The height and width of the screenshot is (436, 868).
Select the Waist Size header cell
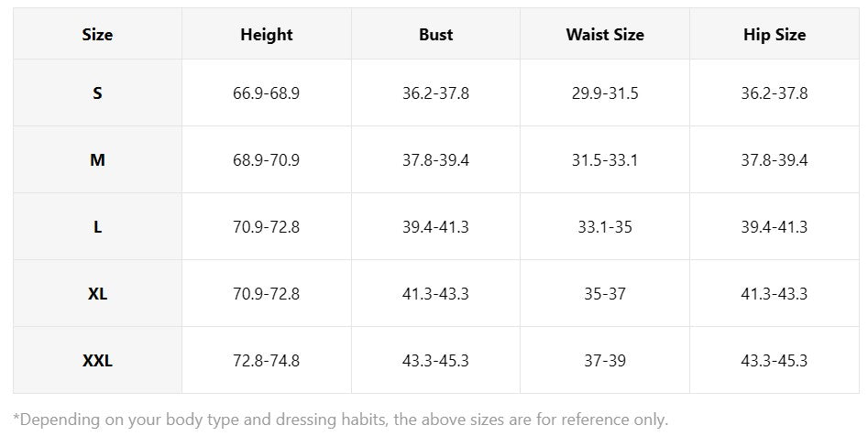(x=605, y=34)
